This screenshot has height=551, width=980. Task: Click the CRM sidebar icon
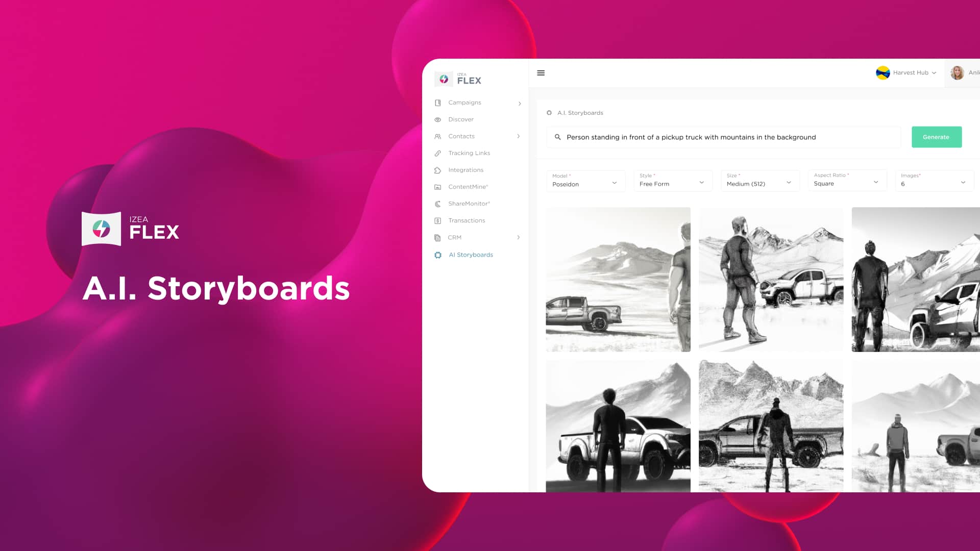[437, 237]
